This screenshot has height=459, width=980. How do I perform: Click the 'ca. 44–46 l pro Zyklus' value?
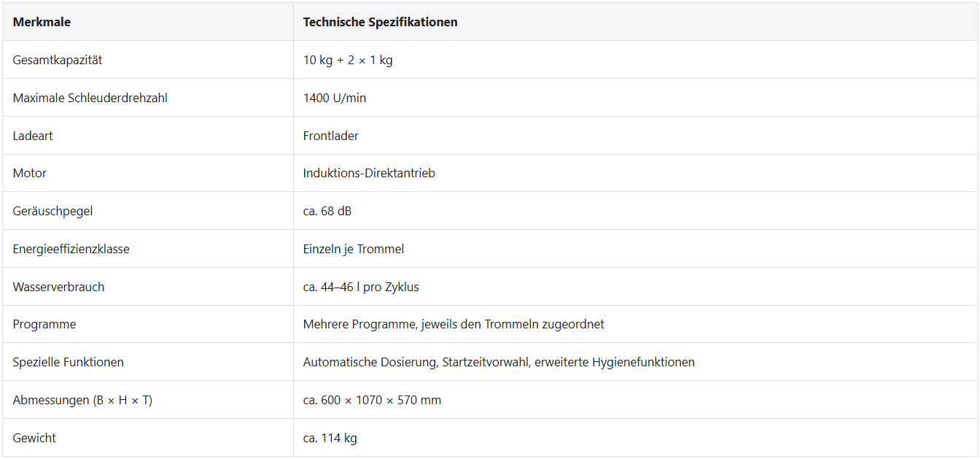click(x=361, y=287)
